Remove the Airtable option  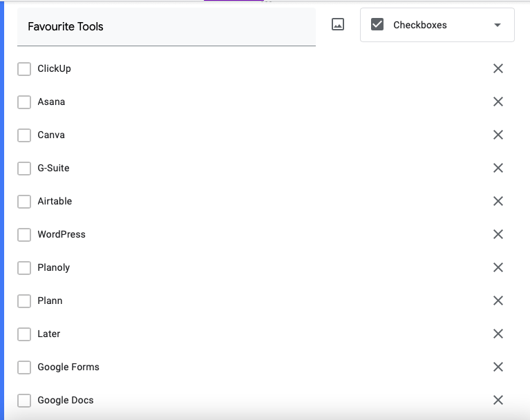[498, 201]
